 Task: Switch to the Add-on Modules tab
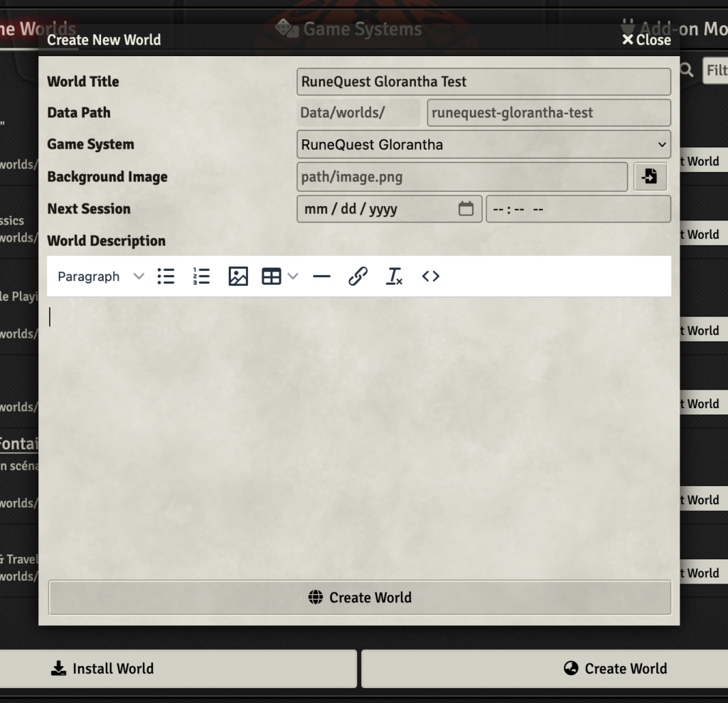674,29
